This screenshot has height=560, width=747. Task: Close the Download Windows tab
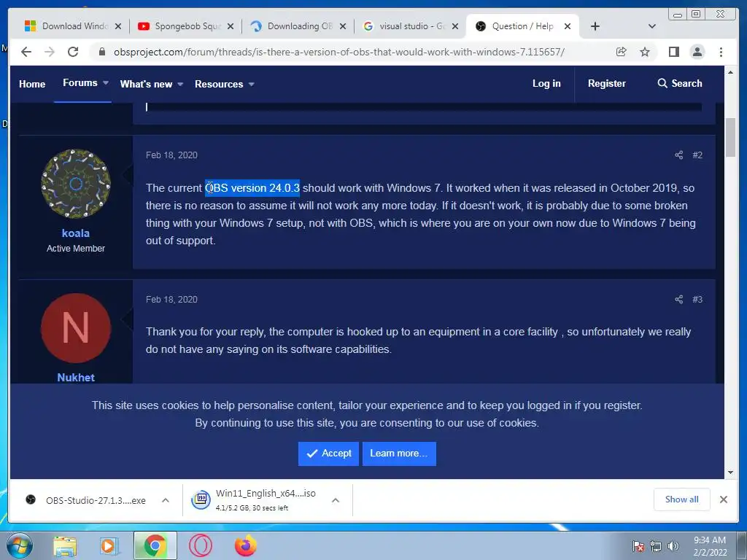pyautogui.click(x=118, y=26)
